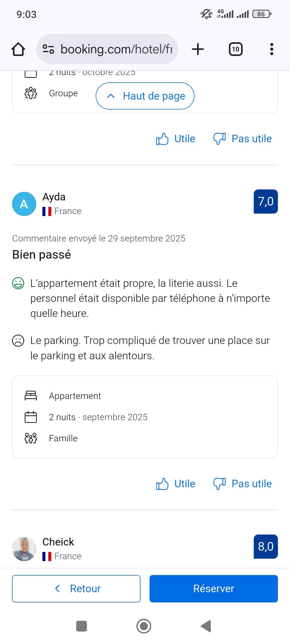Tap the booking.com URL address bar
The height and width of the screenshot is (644, 290).
tap(116, 49)
